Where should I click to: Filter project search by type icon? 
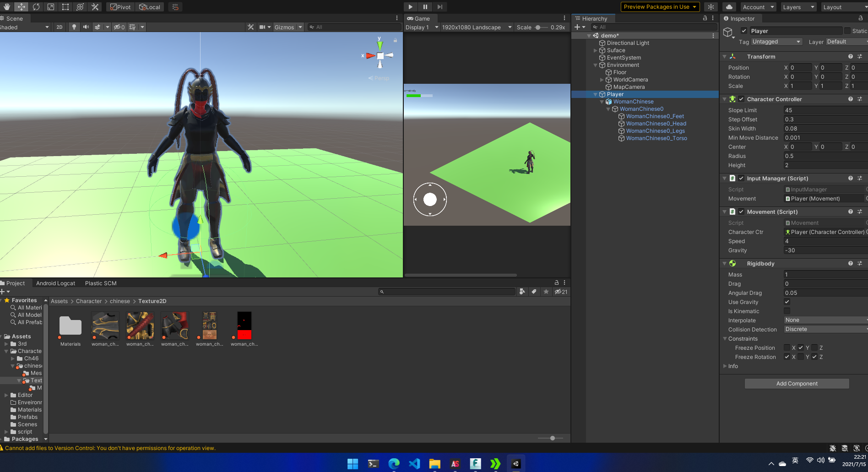tap(522, 292)
